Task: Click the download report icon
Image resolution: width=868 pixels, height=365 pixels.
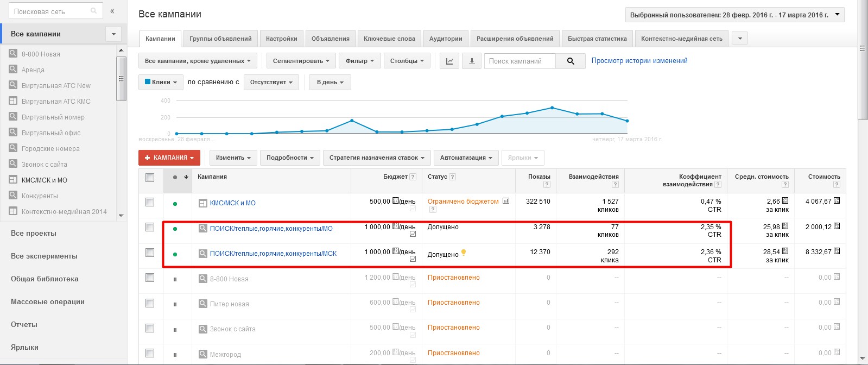Action: [472, 61]
